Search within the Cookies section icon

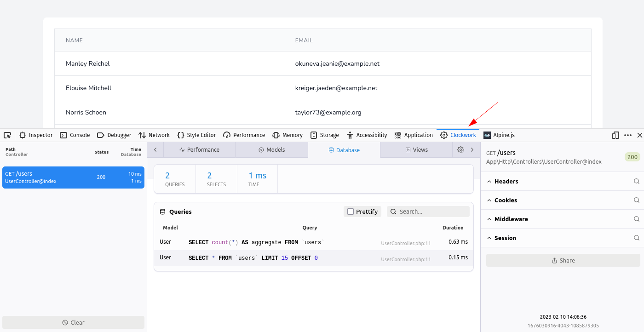637,200
